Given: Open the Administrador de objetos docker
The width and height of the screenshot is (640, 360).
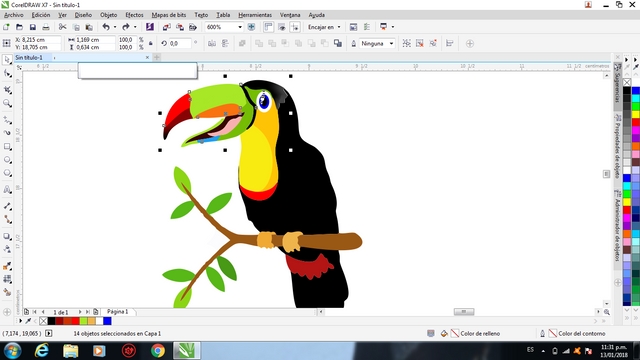Looking at the screenshot, I should (x=618, y=227).
